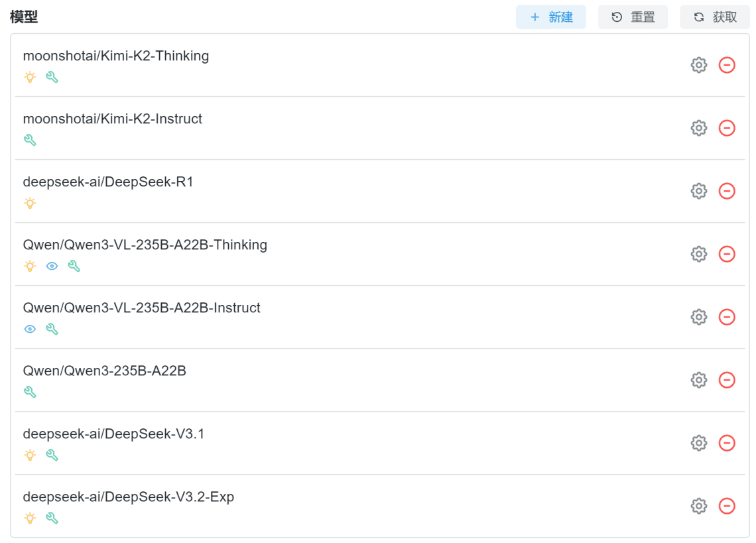Click the lightbulb icon under DeepSeek-R1
Image resolution: width=756 pixels, height=543 pixels.
coord(30,203)
